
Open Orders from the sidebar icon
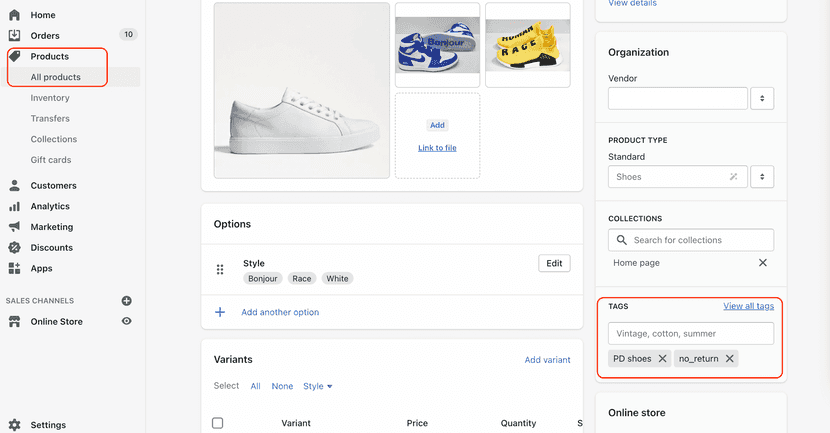pyautogui.click(x=14, y=36)
